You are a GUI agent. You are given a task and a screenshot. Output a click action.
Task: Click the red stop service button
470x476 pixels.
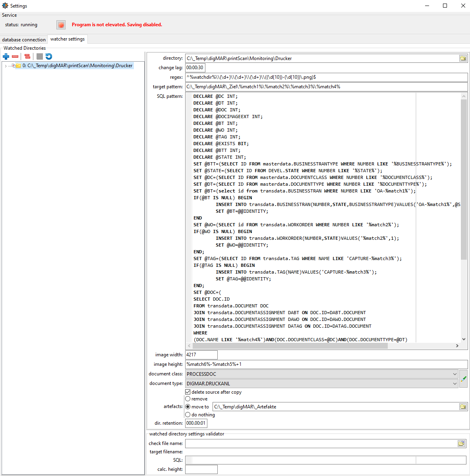coord(61,25)
